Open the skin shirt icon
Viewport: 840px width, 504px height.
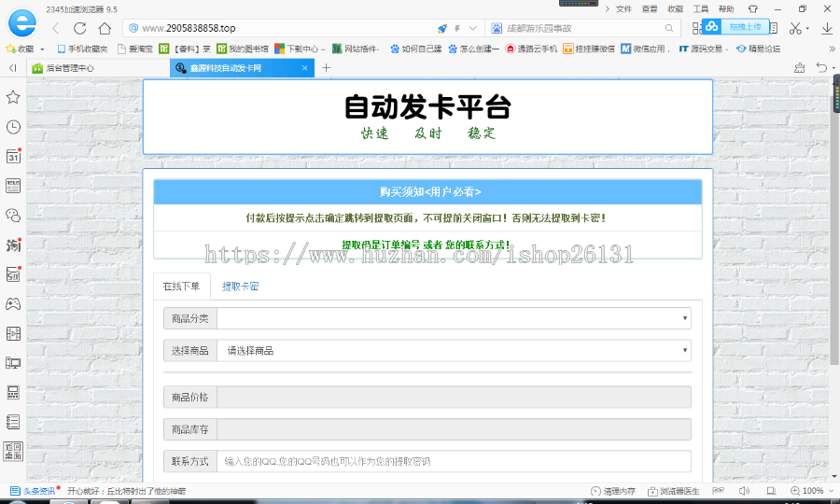pos(752,8)
